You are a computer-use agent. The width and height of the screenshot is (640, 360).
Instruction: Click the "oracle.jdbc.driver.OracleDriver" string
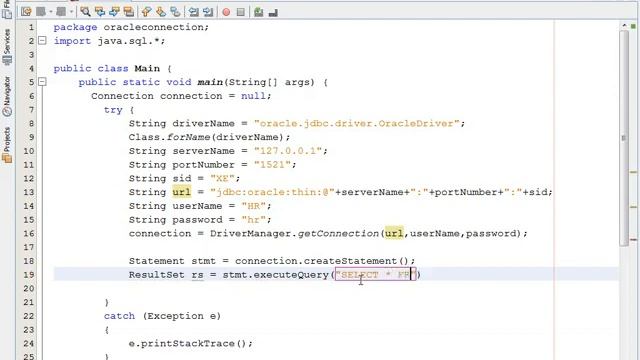pyautogui.click(x=357, y=123)
